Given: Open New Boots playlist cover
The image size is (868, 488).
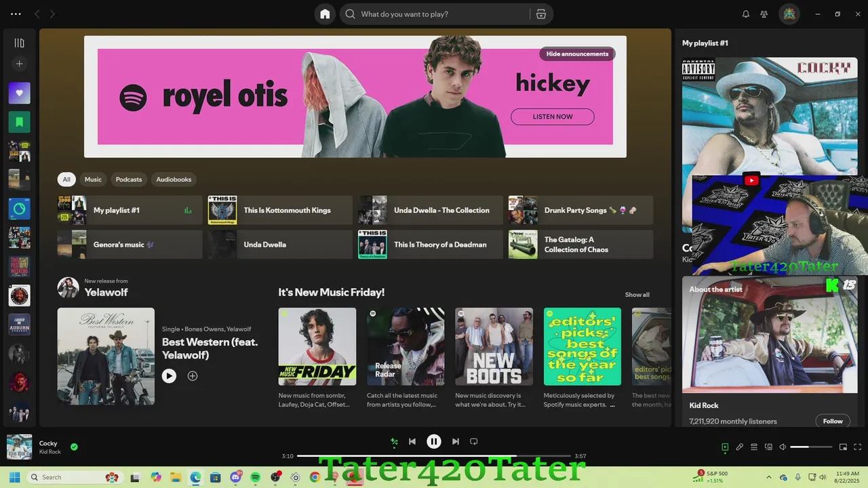Looking at the screenshot, I should point(494,346).
